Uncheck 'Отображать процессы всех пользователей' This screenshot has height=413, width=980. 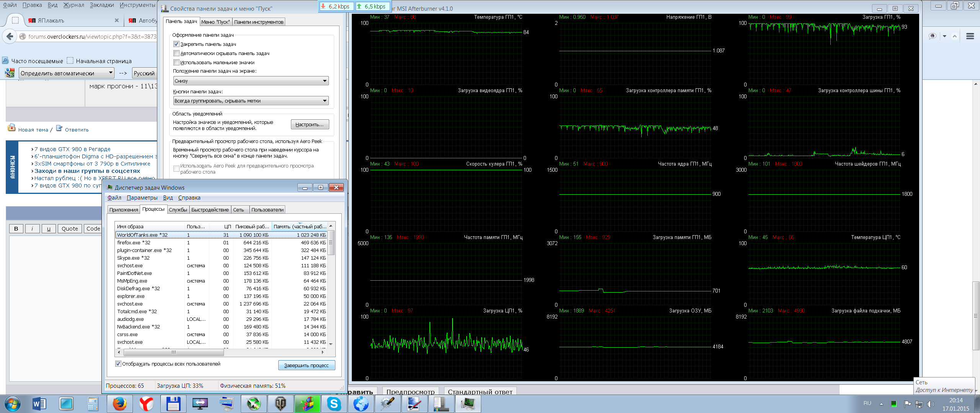click(118, 364)
